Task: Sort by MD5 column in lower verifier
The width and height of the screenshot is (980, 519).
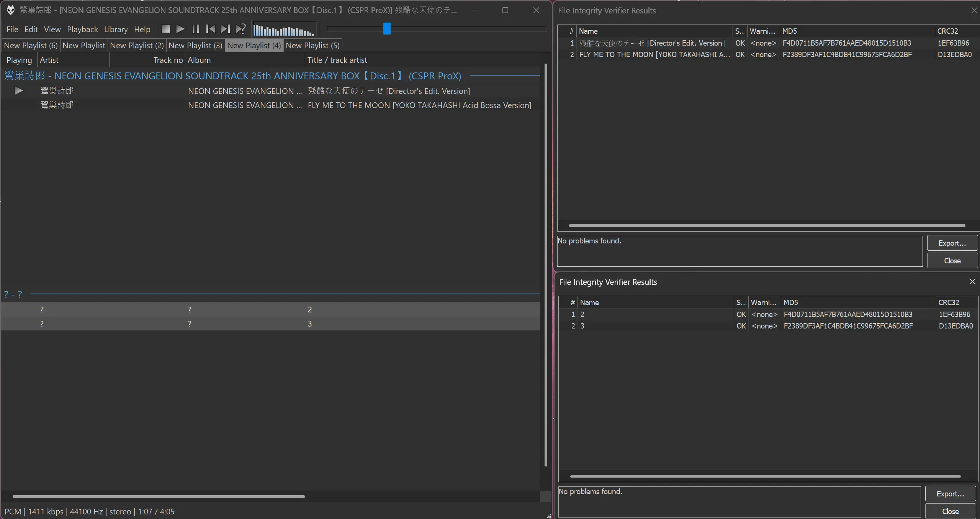Action: coord(858,302)
